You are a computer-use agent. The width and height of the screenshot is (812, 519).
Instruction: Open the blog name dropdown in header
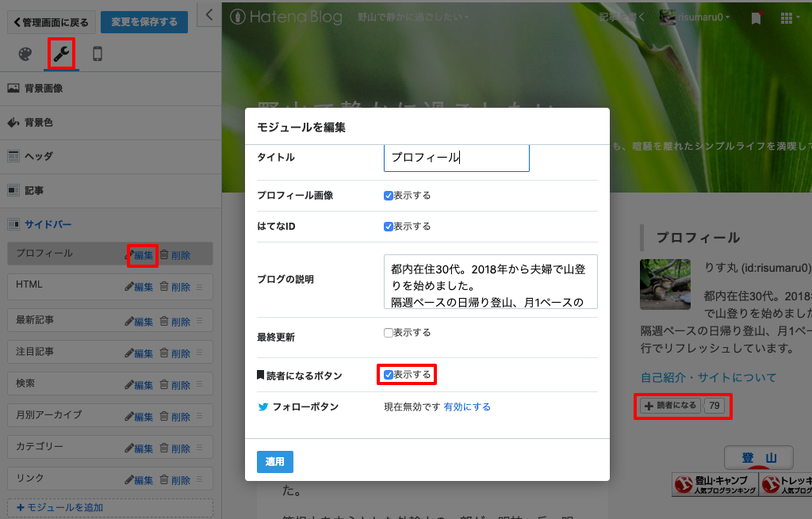[x=412, y=17]
